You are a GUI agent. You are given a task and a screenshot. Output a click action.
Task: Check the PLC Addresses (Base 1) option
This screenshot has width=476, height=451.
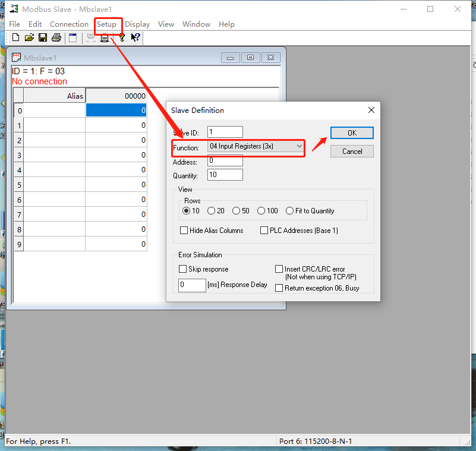264,231
